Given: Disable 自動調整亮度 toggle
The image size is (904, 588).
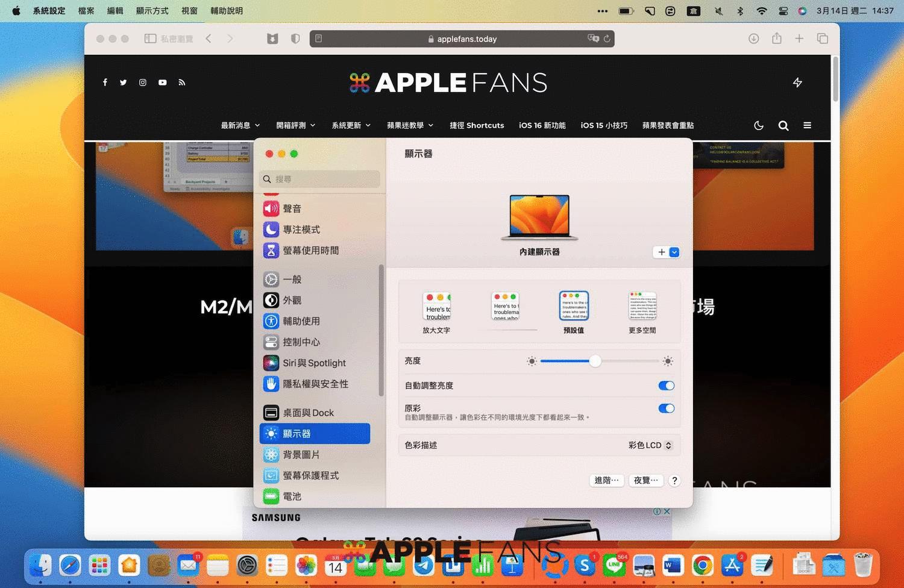Looking at the screenshot, I should click(x=667, y=386).
